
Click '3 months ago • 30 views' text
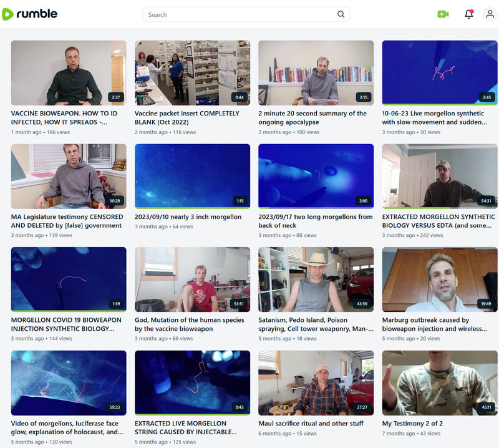pyautogui.click(x=411, y=132)
